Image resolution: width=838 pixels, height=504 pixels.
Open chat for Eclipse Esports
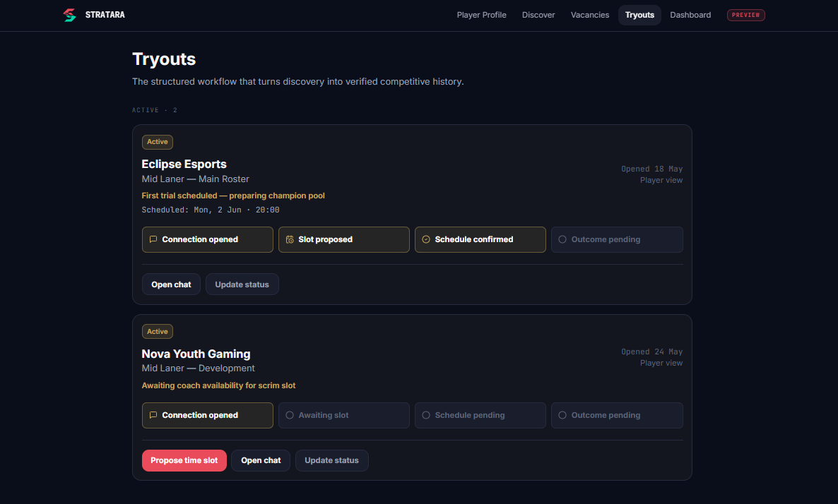171,284
